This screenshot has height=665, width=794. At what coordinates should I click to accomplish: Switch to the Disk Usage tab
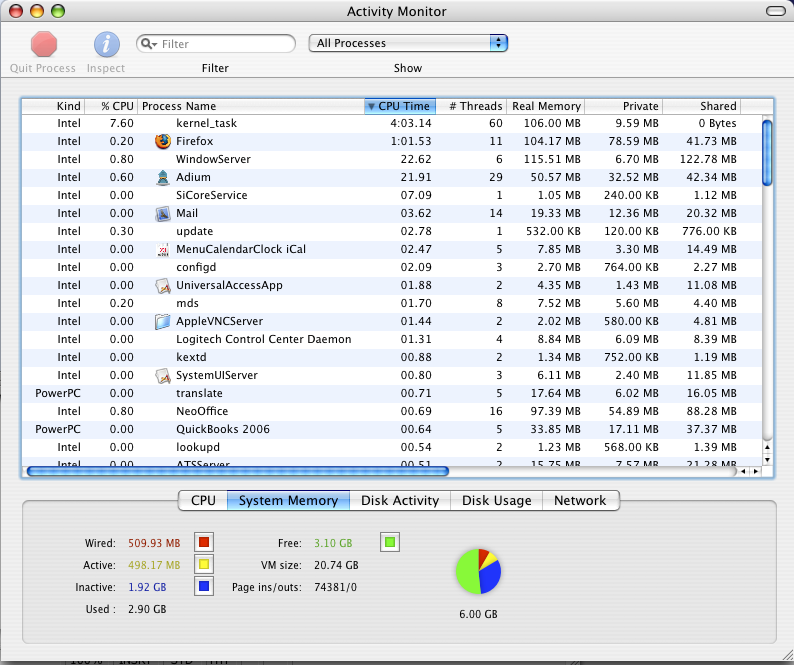point(496,500)
